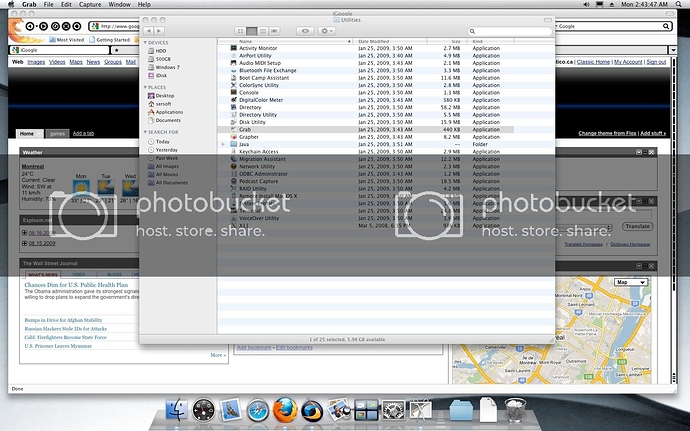Screen dimensions: 690x431
Task: Sort the Finder list by Date Modified
Action: [x=391, y=41]
